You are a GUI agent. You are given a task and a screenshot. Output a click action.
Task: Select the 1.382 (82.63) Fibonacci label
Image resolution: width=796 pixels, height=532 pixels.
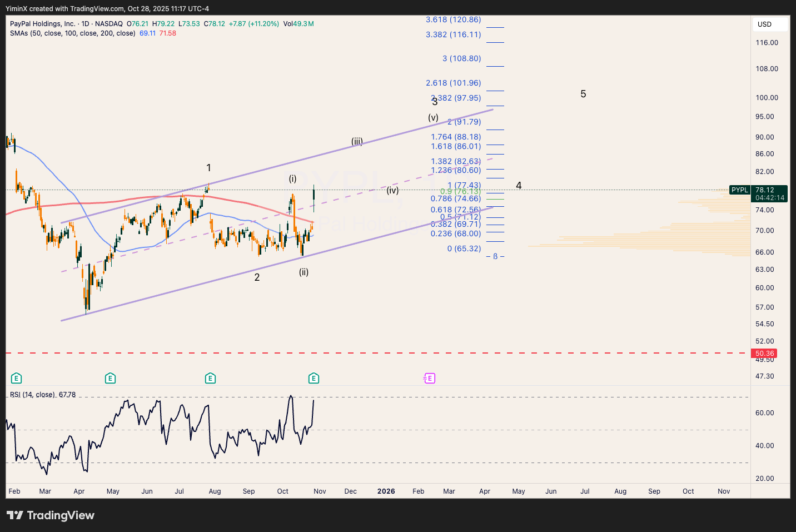[456, 161]
